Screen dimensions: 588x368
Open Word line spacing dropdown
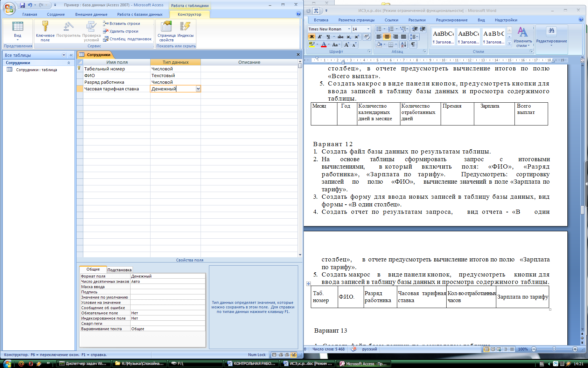coord(414,37)
